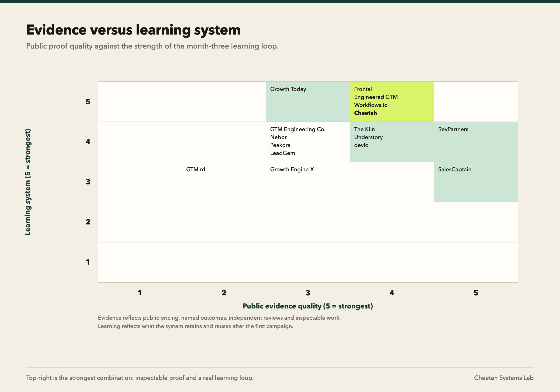The height and width of the screenshot is (392, 560).
Task: Click 'The Kiln' entry
Action: coord(364,129)
